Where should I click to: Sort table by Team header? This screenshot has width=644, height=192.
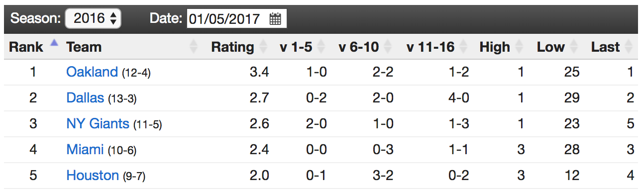point(84,47)
